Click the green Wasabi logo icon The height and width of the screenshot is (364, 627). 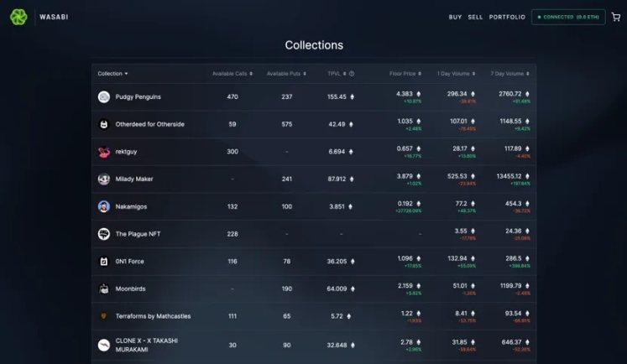click(18, 17)
